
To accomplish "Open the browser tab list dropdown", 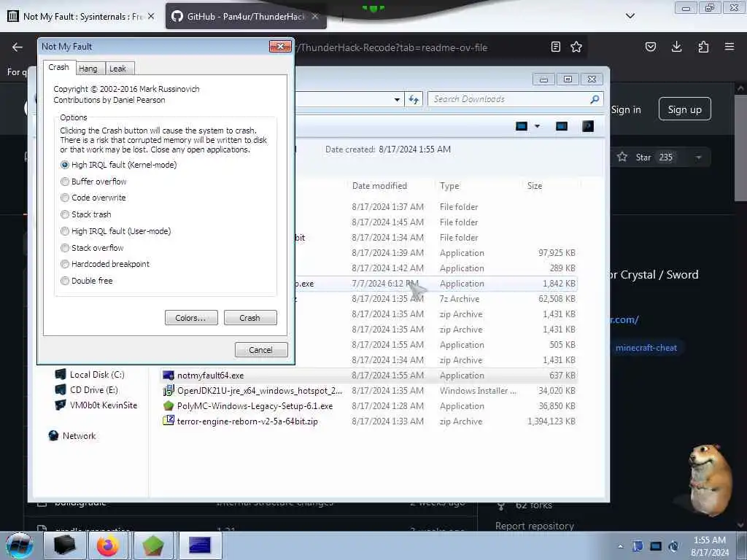I will click(630, 16).
